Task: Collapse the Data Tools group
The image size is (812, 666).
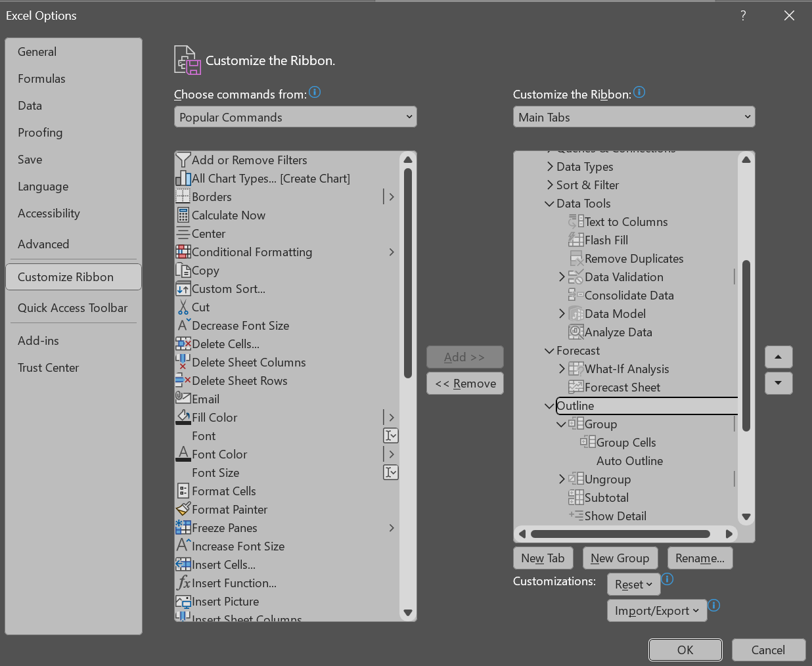Action: tap(549, 204)
